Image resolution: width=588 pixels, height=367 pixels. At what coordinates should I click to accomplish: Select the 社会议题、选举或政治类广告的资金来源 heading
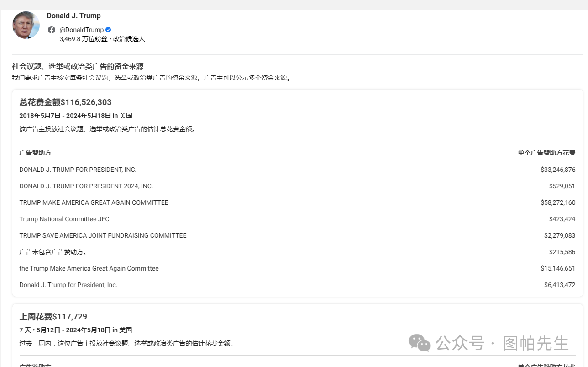click(x=78, y=66)
